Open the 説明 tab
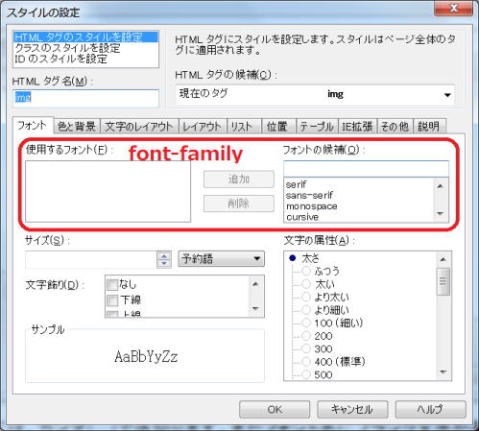Viewport: 479px width, 431px height. (x=429, y=126)
